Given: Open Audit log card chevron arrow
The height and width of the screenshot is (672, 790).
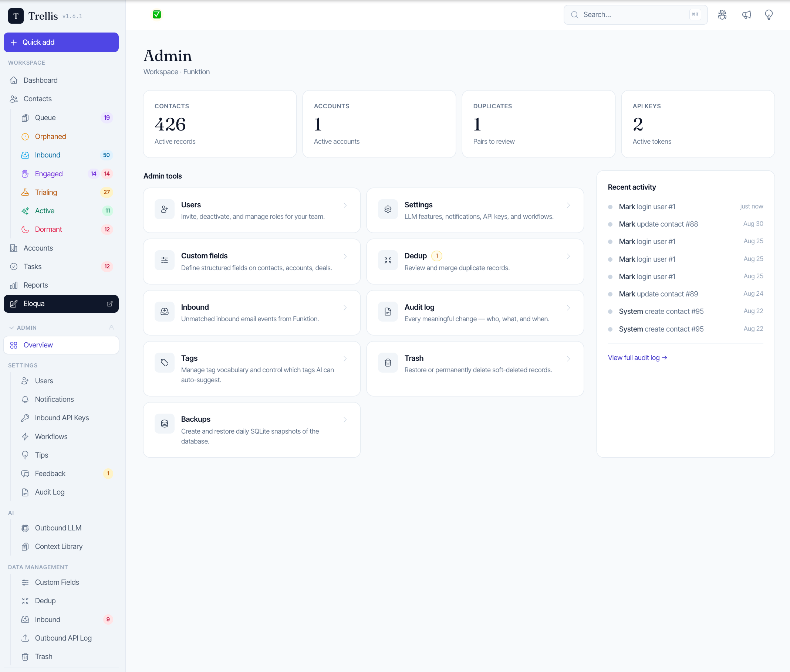Looking at the screenshot, I should [568, 308].
